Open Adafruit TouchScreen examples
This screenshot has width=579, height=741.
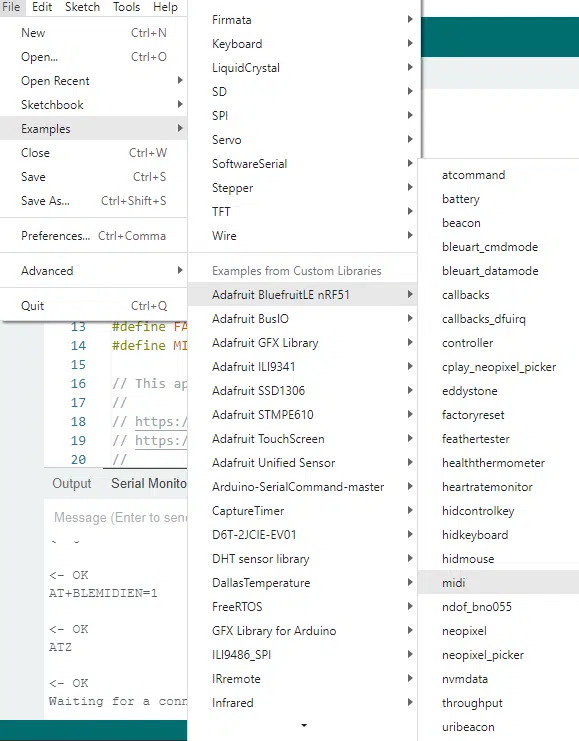pyautogui.click(x=302, y=439)
